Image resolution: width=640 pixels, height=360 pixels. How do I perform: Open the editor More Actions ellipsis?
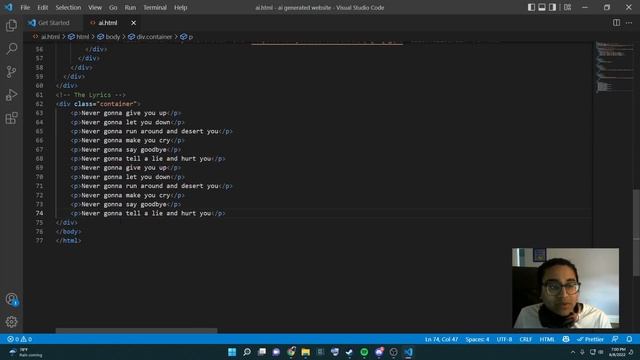[x=629, y=23]
